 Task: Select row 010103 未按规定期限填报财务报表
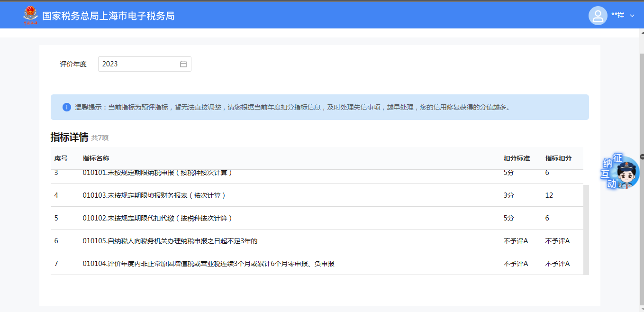coord(154,195)
